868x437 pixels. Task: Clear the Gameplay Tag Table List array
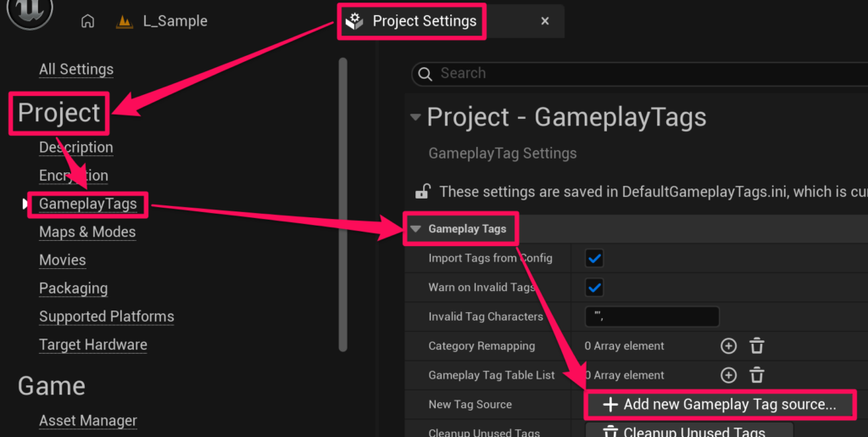point(757,375)
